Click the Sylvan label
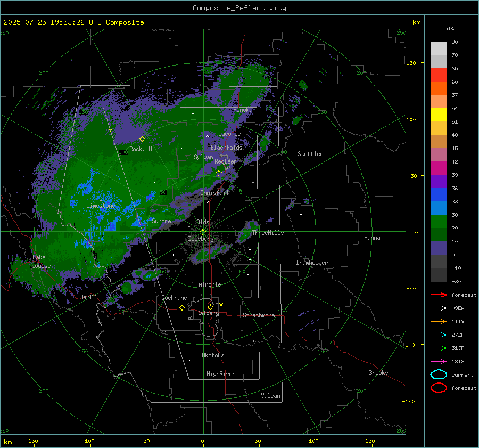Image resolution: width=479 pixels, height=448 pixels. click(203, 157)
